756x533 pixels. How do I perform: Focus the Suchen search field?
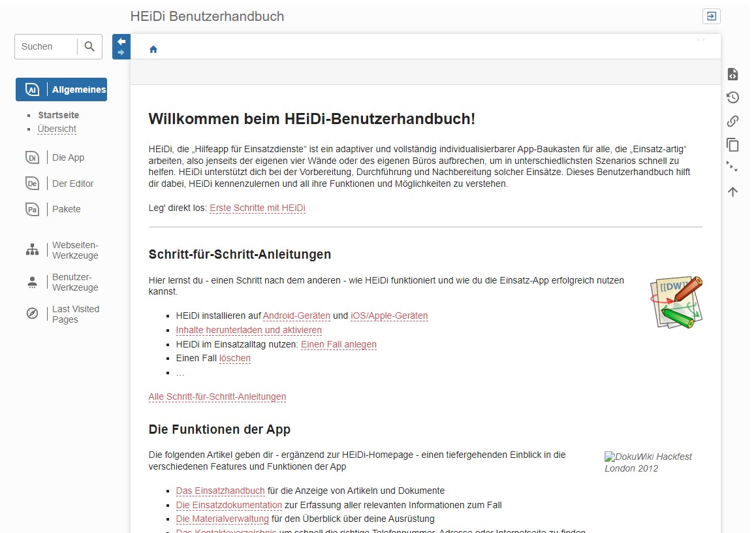[x=46, y=46]
